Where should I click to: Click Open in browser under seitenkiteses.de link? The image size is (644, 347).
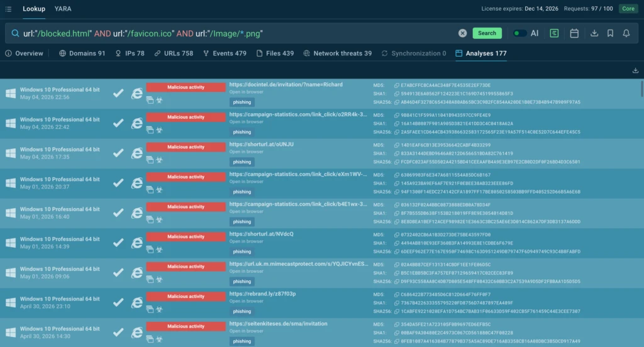[x=247, y=331]
